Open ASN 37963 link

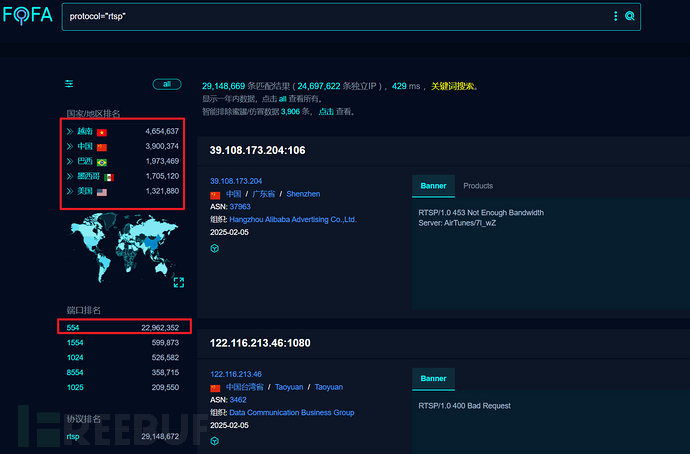(x=240, y=207)
